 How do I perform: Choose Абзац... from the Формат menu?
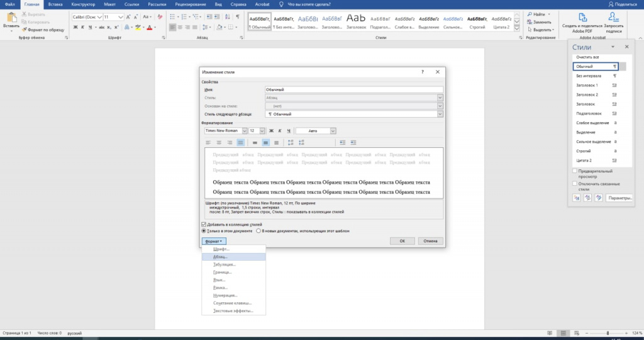pyautogui.click(x=234, y=257)
